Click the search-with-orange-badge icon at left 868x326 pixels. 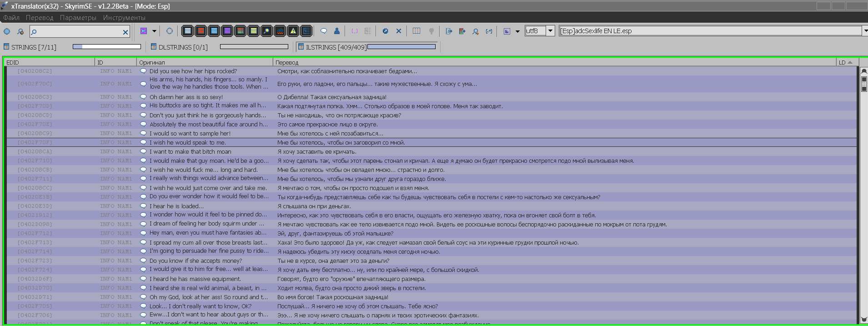[x=20, y=31]
